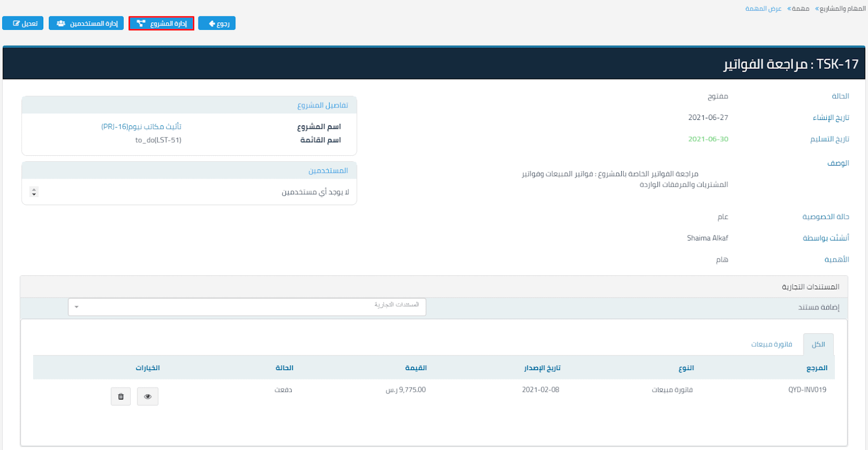Open إدارة المستخدمين user management
This screenshot has height=450, width=868.
click(x=86, y=23)
